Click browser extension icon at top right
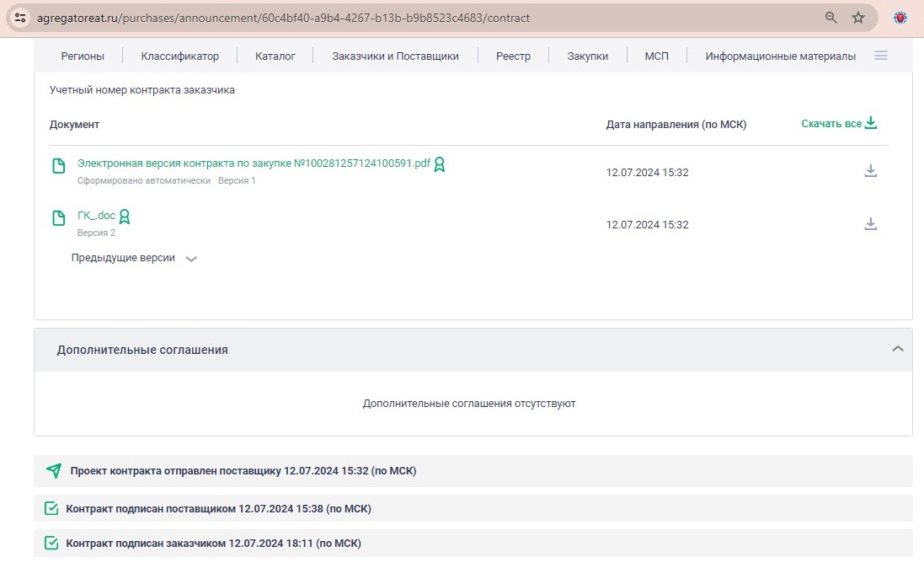This screenshot has width=924, height=568. (900, 18)
